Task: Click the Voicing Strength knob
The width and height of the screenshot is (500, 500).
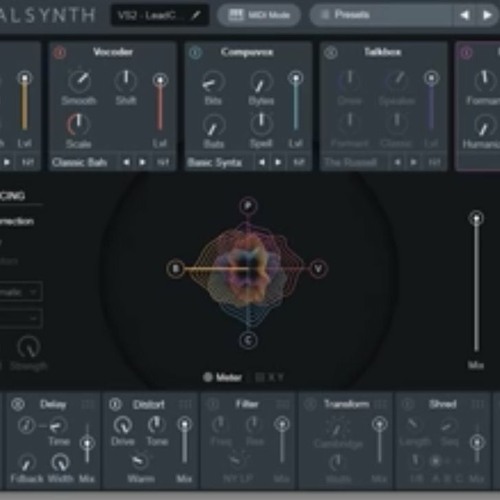Action: click(29, 347)
